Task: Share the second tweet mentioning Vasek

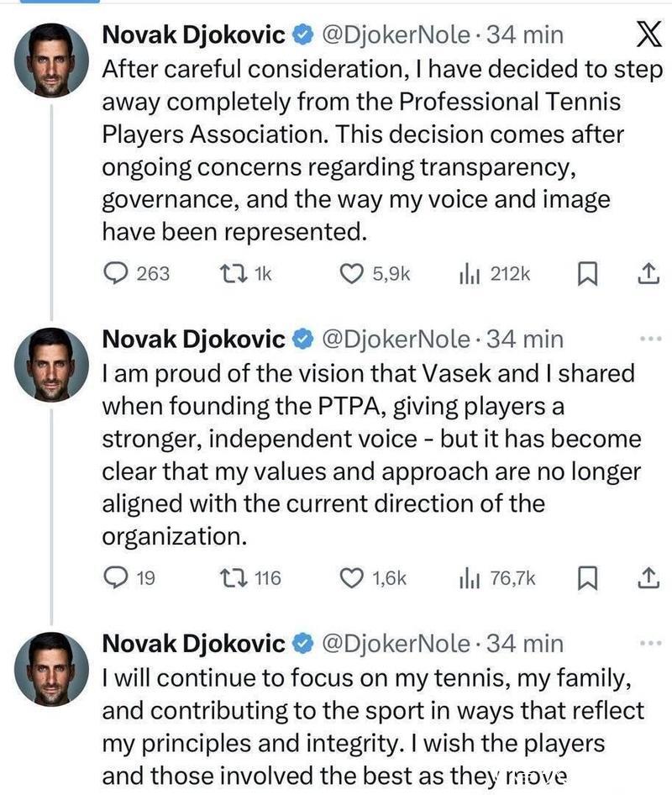Action: pyautogui.click(x=647, y=577)
